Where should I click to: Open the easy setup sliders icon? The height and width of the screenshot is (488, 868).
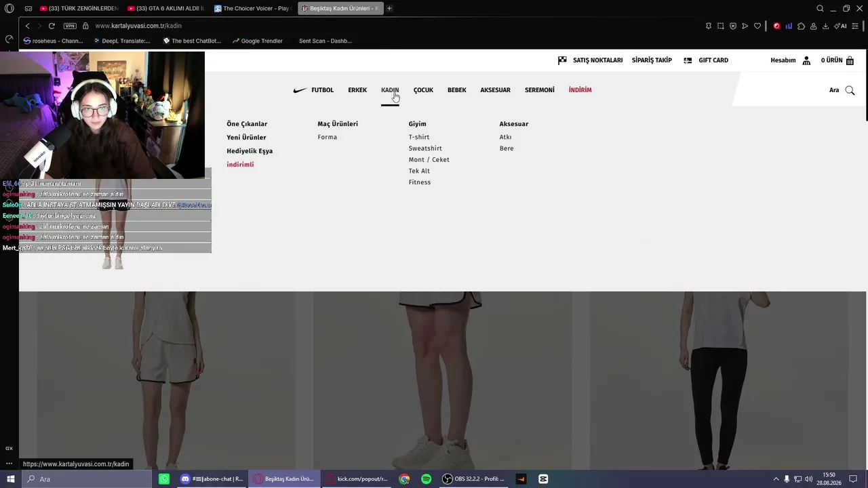pos(855,26)
